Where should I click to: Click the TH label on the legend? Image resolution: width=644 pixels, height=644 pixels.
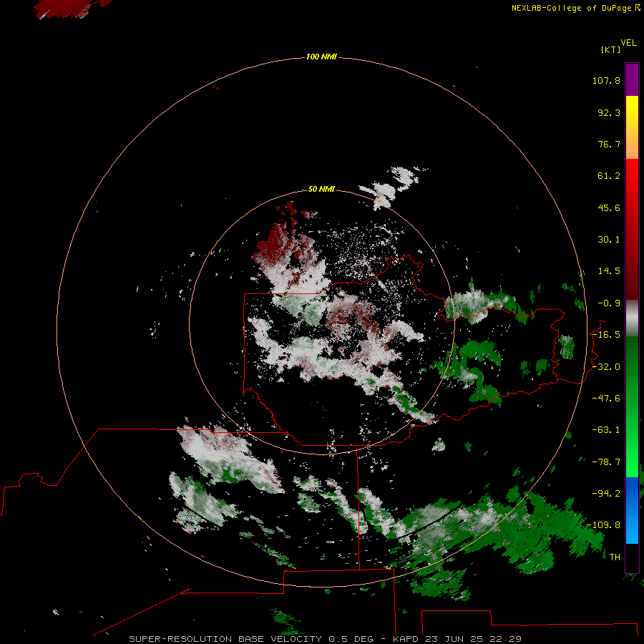pos(615,557)
